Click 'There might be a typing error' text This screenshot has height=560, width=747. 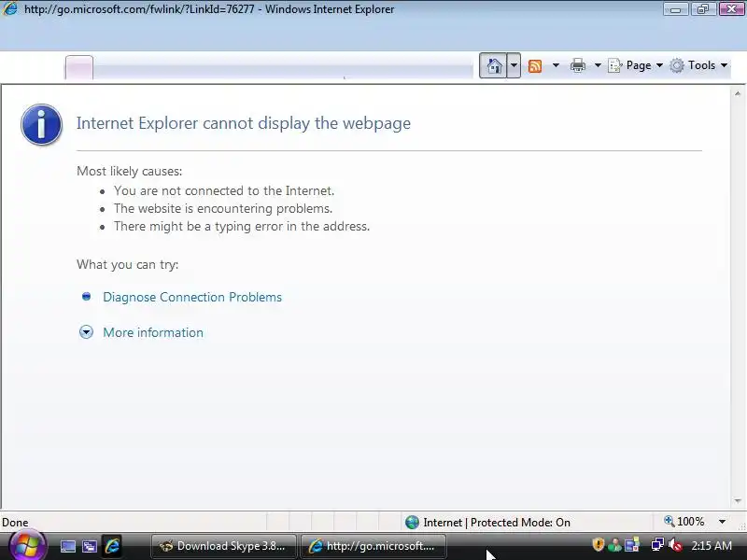point(242,226)
